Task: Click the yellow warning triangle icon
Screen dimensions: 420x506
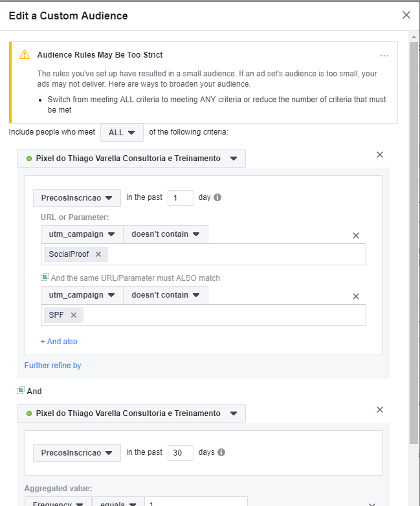Action: pyautogui.click(x=25, y=55)
